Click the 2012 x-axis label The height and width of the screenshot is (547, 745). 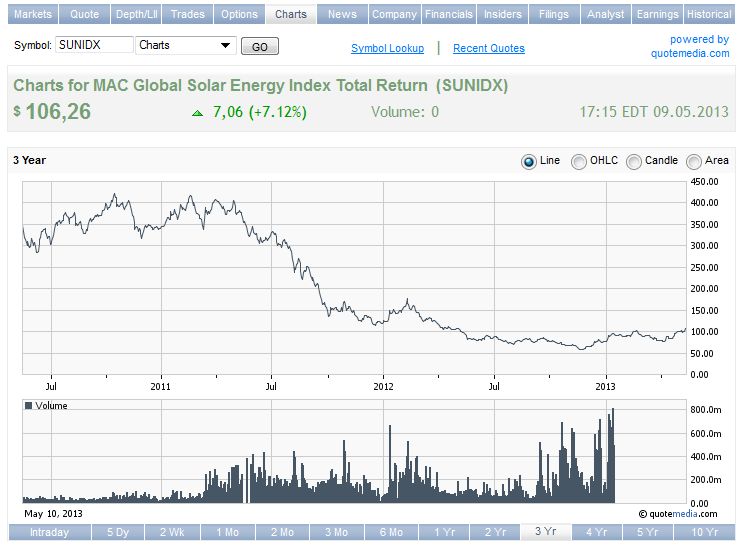point(383,386)
